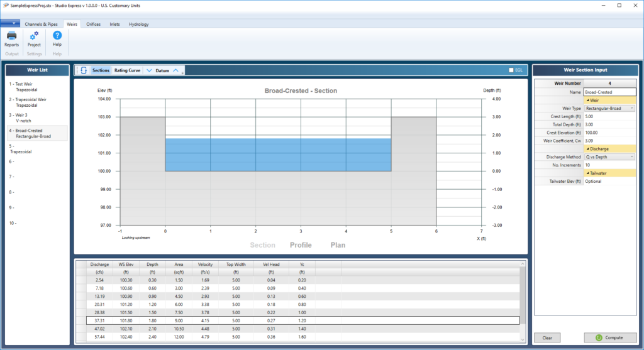
Task: Click the blue Help question icon
Action: (x=57, y=36)
